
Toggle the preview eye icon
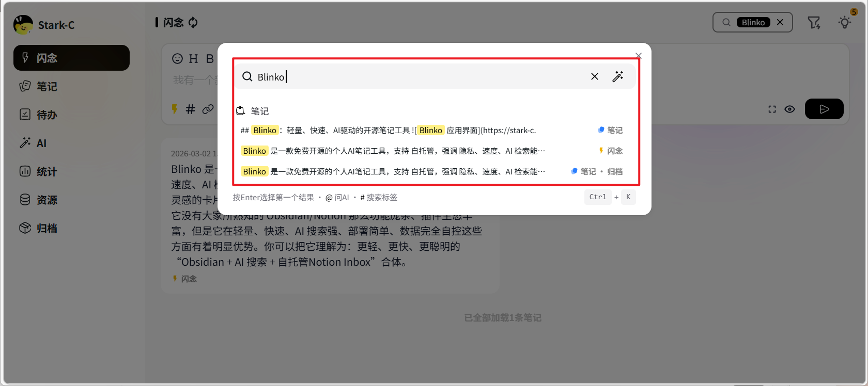[789, 109]
